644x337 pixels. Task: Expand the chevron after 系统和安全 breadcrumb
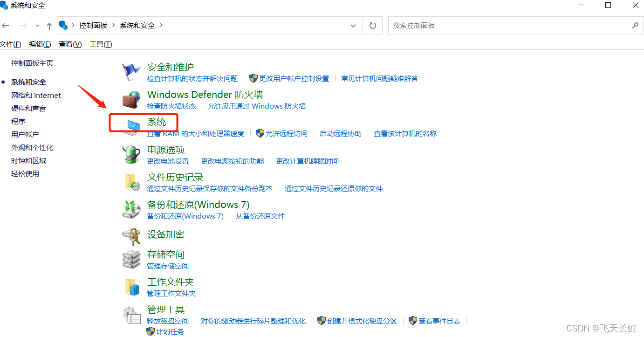click(161, 25)
